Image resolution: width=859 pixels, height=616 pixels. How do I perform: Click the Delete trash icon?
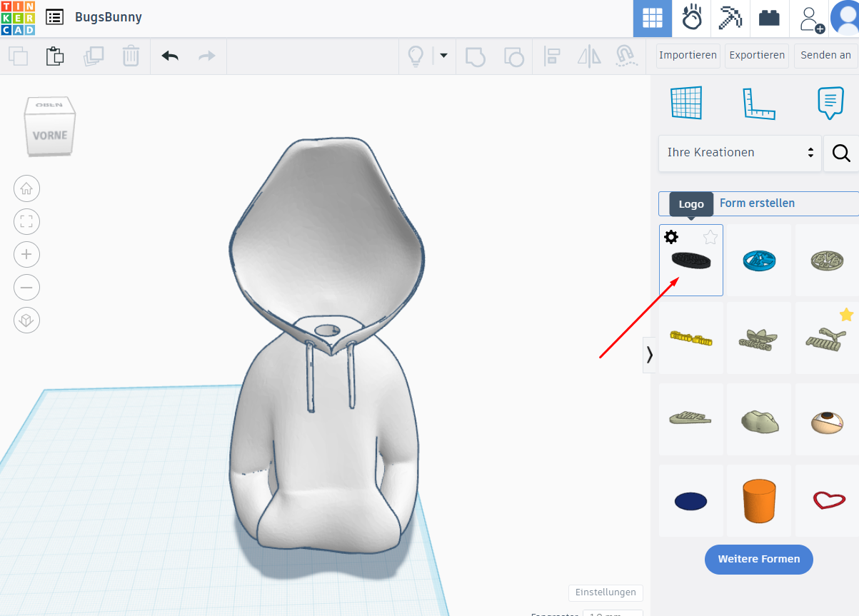[131, 56]
